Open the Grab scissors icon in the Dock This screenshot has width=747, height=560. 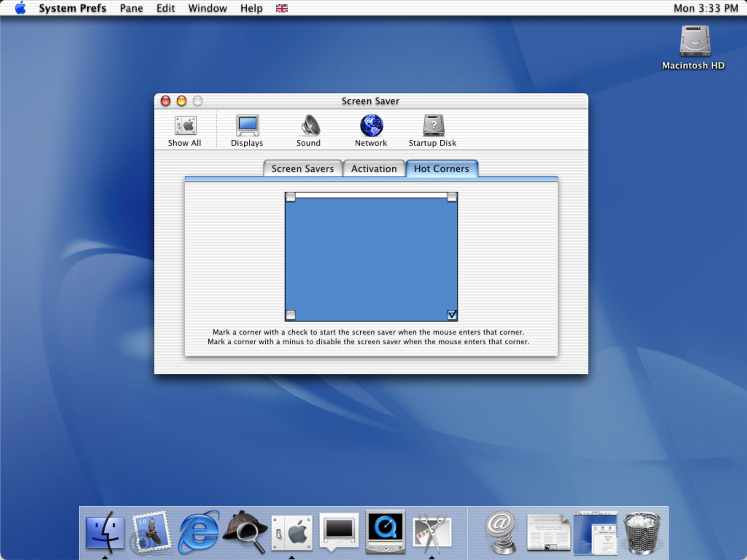click(x=432, y=532)
